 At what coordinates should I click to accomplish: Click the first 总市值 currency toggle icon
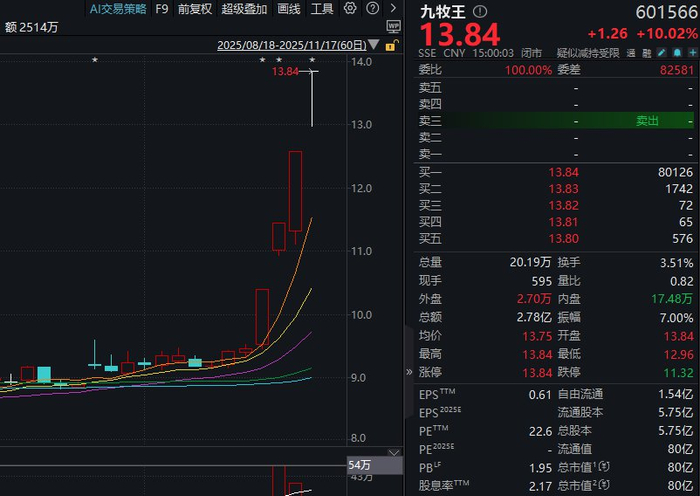click(x=604, y=467)
